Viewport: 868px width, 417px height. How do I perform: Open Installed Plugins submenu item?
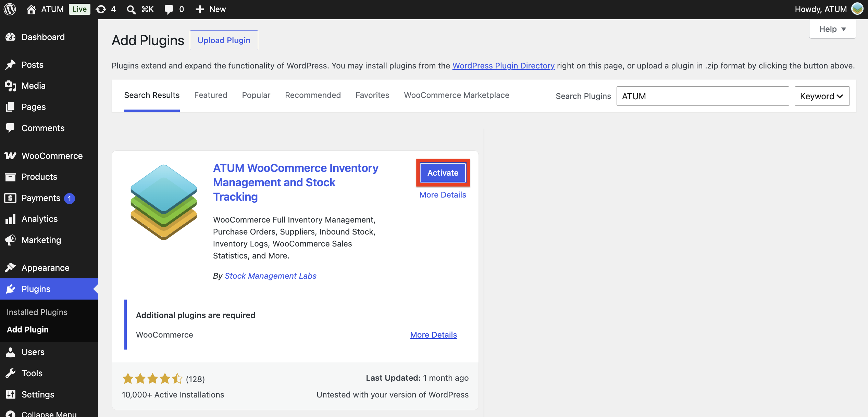pyautogui.click(x=37, y=312)
